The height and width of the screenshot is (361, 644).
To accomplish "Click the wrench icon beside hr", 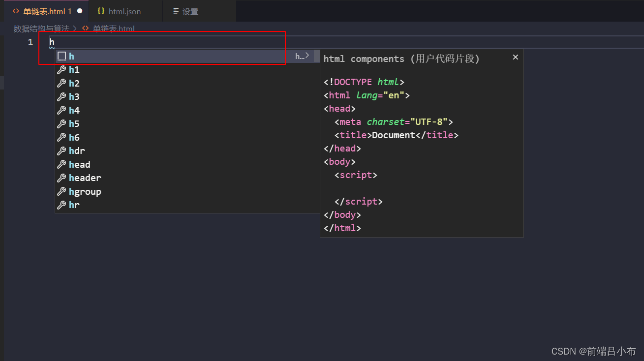I will 61,205.
